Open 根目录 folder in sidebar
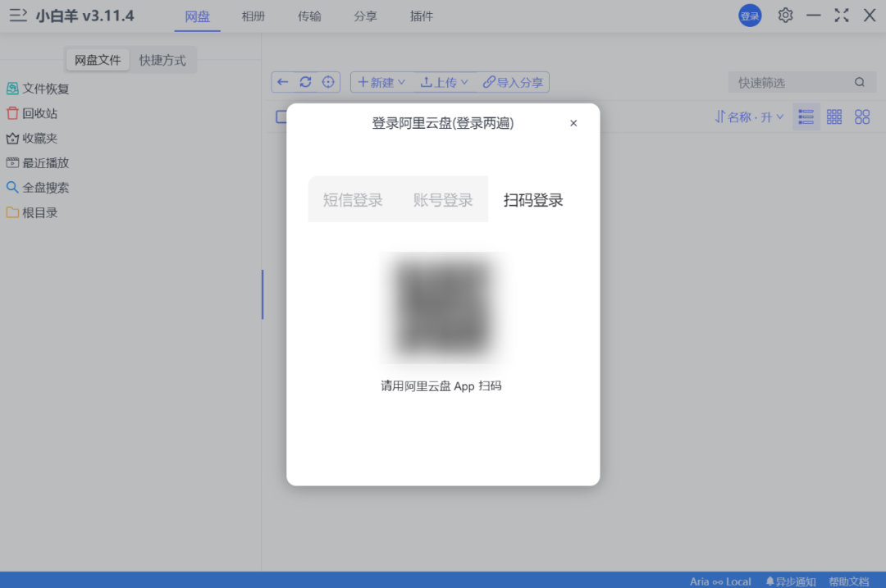The image size is (886, 588). click(32, 213)
